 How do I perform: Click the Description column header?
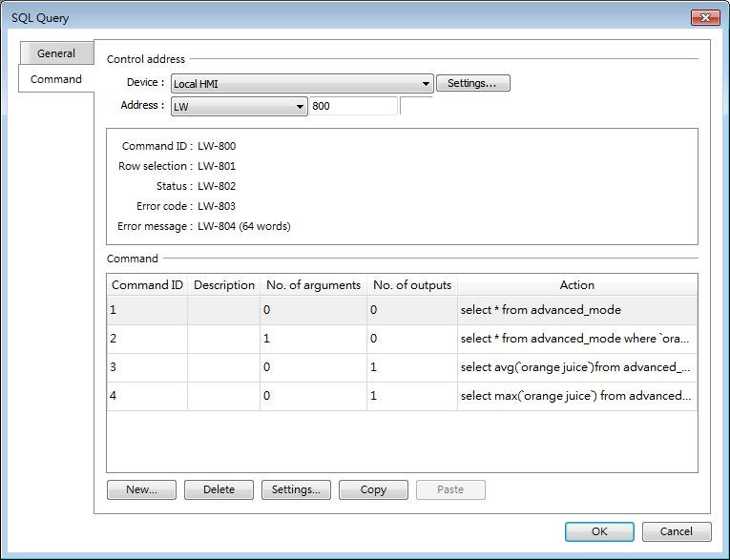click(224, 285)
